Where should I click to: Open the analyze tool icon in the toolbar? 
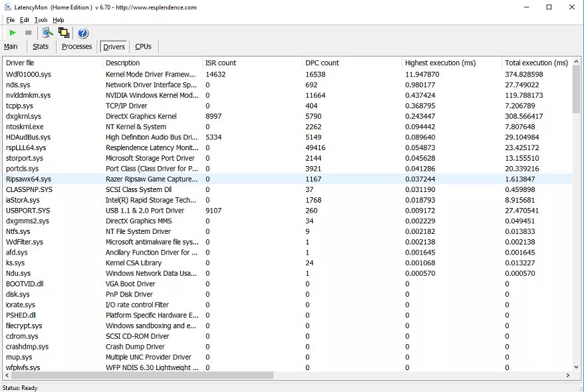pyautogui.click(x=47, y=33)
